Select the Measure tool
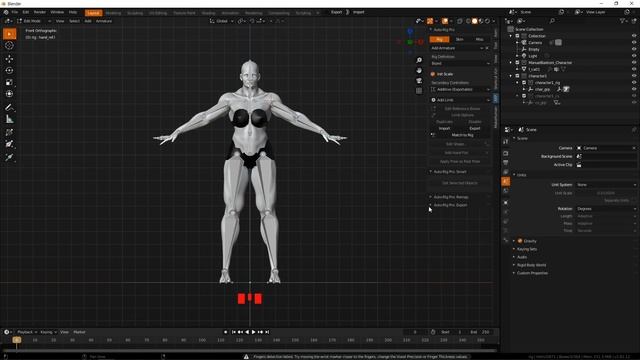This screenshot has height=360, width=640. point(9,120)
